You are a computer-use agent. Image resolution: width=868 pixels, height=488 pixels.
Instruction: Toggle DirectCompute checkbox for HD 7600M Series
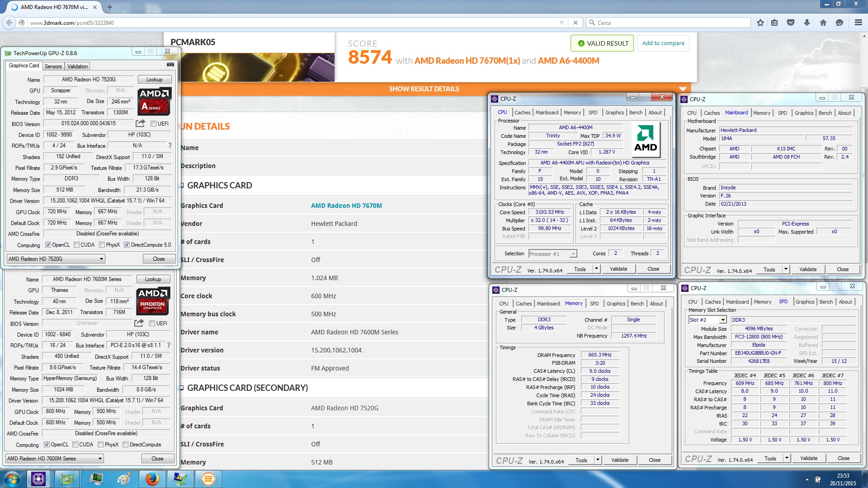click(x=125, y=445)
